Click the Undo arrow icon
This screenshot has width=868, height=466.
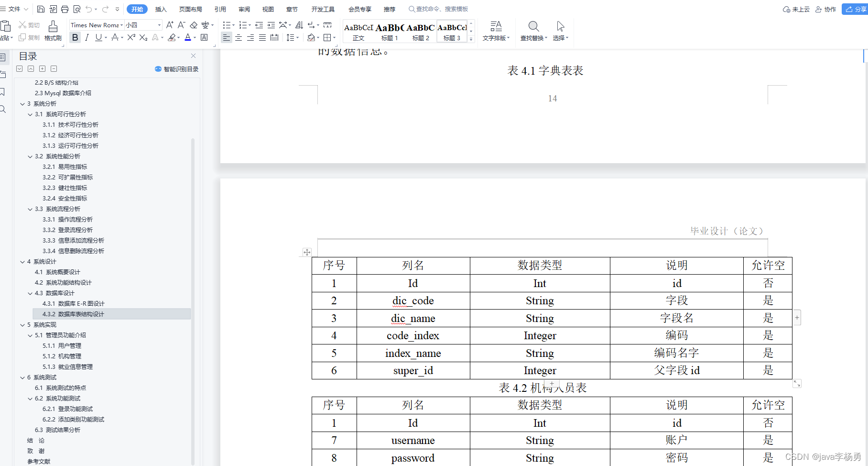tap(88, 9)
